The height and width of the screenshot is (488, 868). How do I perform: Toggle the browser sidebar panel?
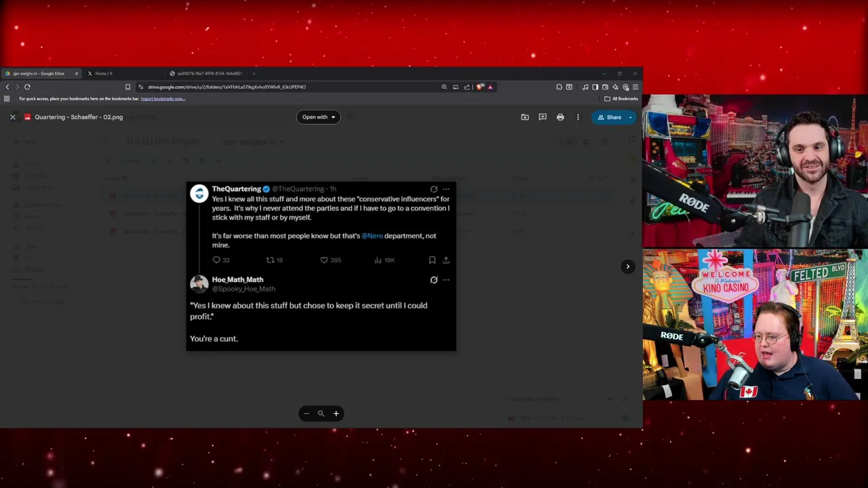pyautogui.click(x=595, y=87)
